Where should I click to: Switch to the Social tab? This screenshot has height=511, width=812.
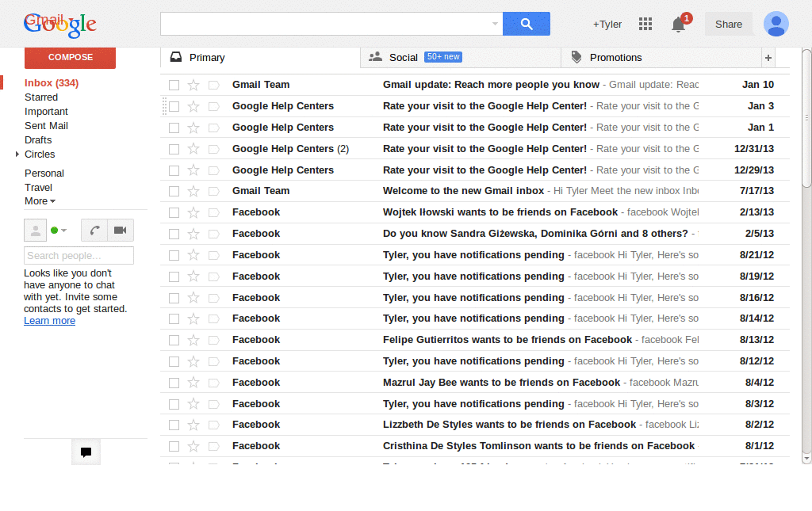[461, 57]
